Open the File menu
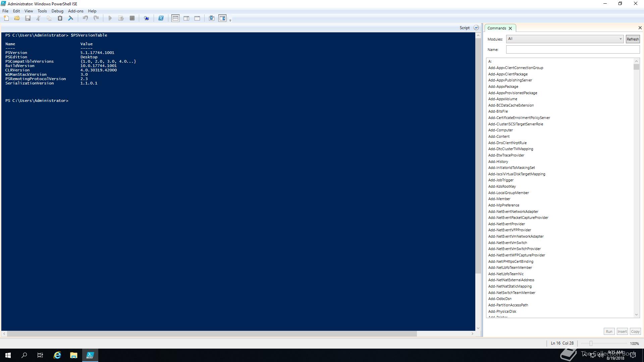 pos(5,11)
